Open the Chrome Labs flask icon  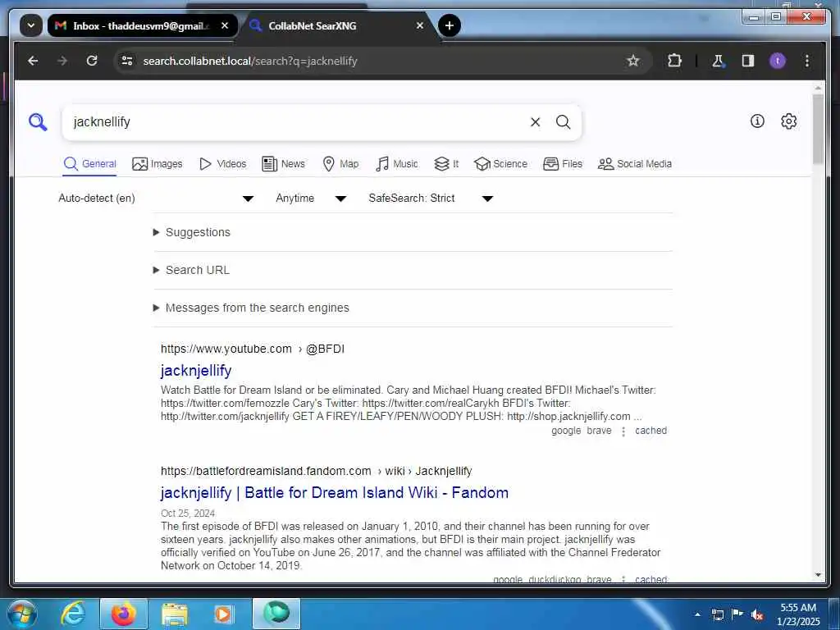718,61
